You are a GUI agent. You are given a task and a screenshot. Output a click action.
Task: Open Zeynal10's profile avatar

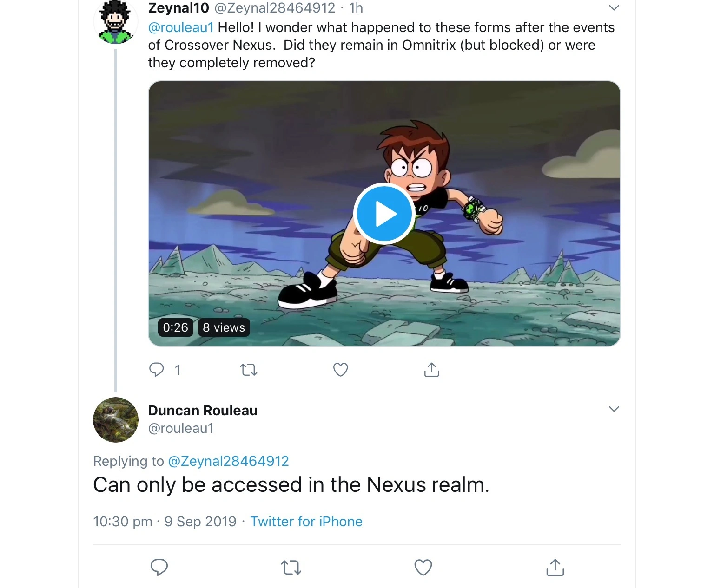[115, 21]
